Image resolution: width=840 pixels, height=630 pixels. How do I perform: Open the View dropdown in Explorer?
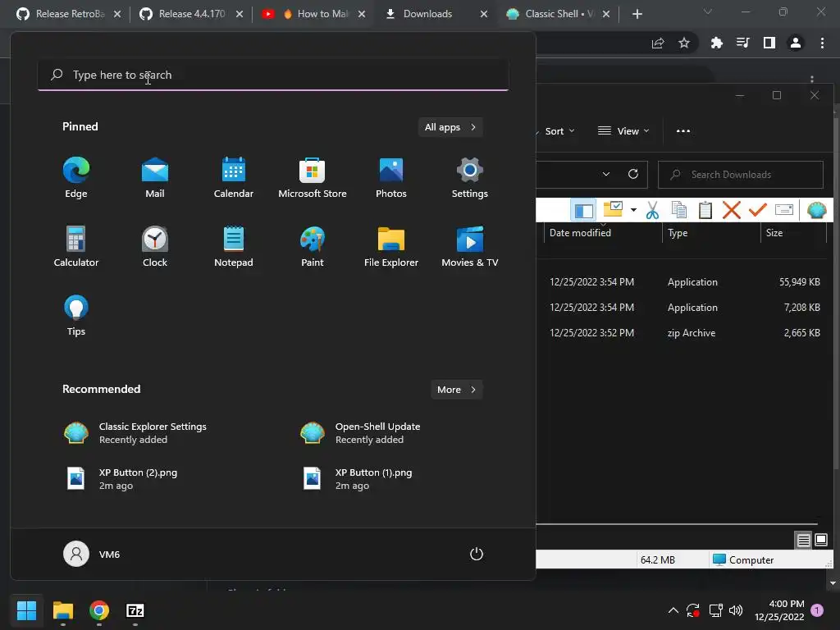pos(623,131)
